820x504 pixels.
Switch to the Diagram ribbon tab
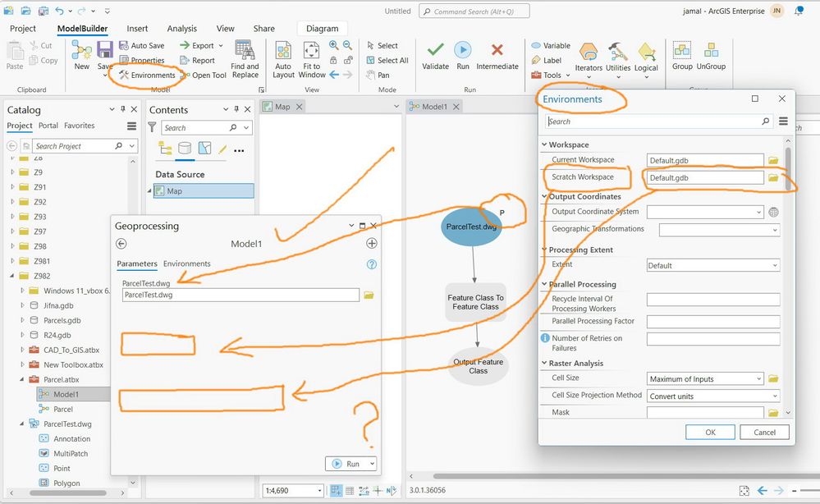(322, 28)
